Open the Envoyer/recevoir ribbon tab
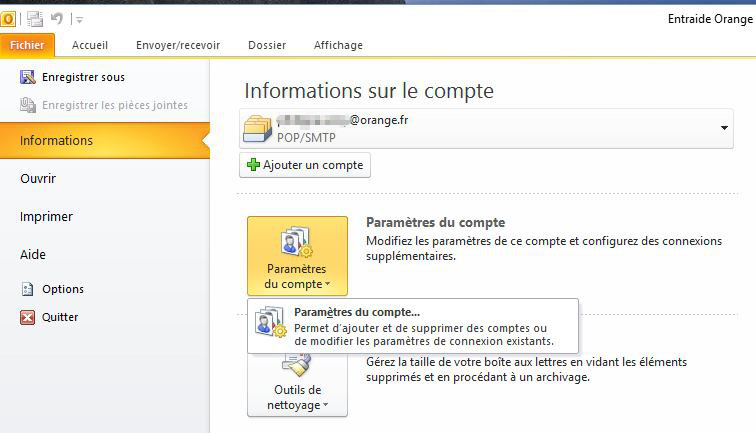The image size is (756, 433). coord(178,45)
